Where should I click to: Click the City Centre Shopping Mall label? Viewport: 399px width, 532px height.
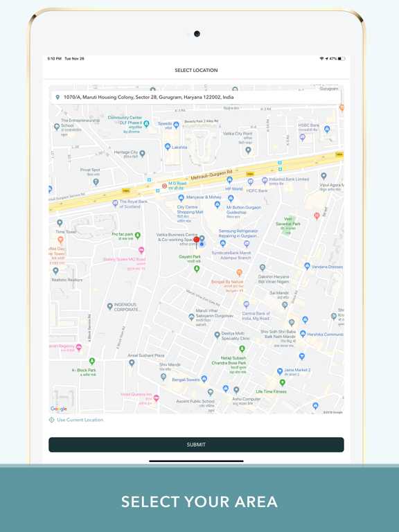pyautogui.click(x=190, y=209)
